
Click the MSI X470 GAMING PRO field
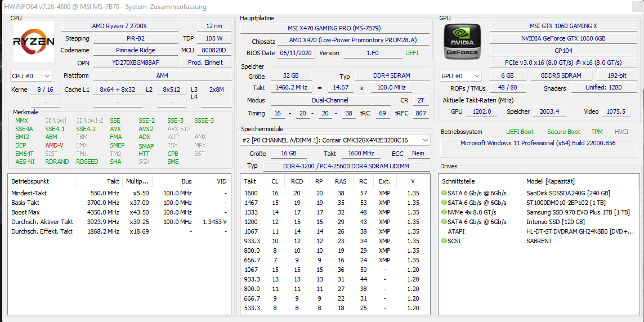334,28
